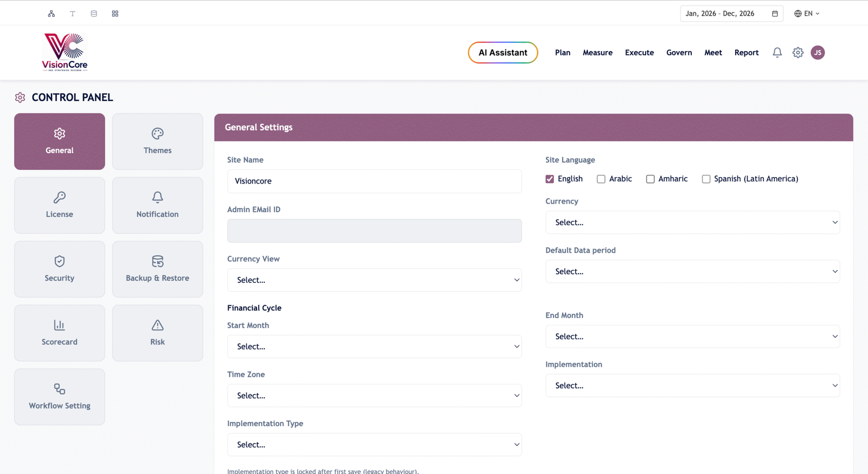Image resolution: width=868 pixels, height=474 pixels.
Task: Open the Report menu
Action: click(x=746, y=53)
